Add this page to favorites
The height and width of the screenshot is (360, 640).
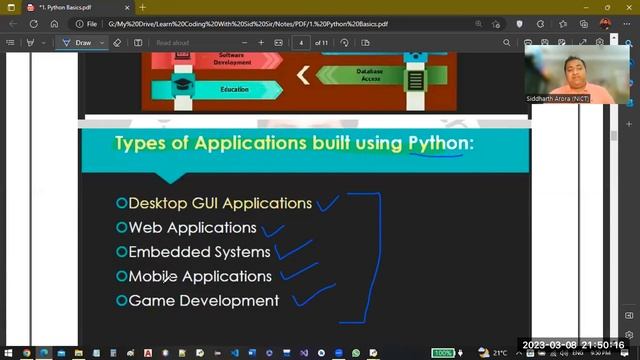[x=496, y=24]
